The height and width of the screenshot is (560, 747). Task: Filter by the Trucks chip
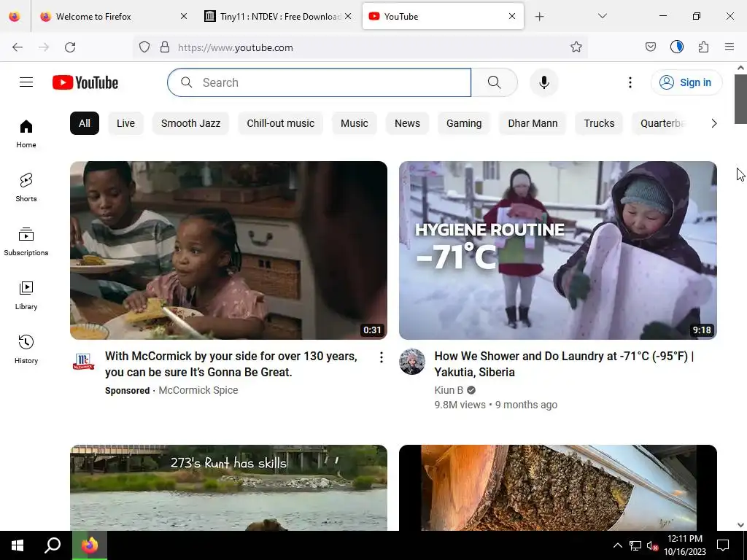tap(600, 123)
